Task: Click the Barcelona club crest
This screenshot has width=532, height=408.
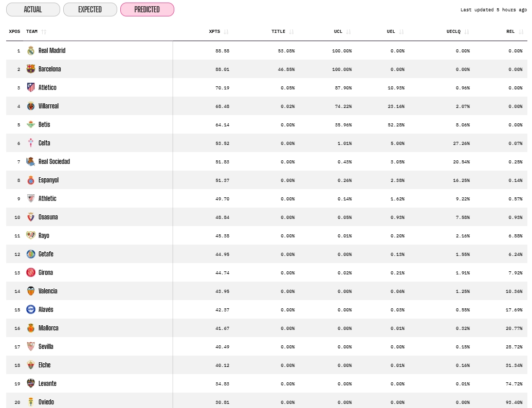Action: [31, 69]
